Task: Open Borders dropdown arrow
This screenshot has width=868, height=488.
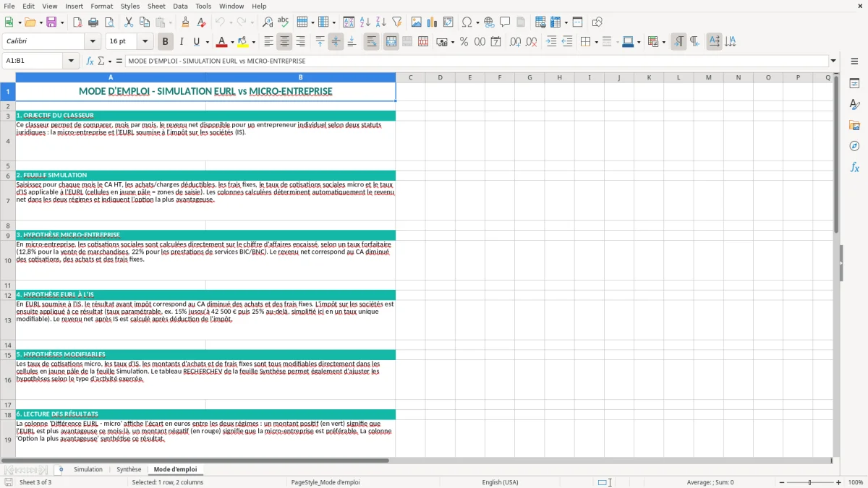Action: pyautogui.click(x=597, y=42)
